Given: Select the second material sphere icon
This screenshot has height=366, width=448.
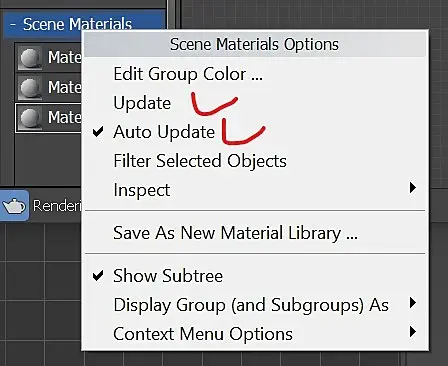Looking at the screenshot, I should [x=30, y=88].
